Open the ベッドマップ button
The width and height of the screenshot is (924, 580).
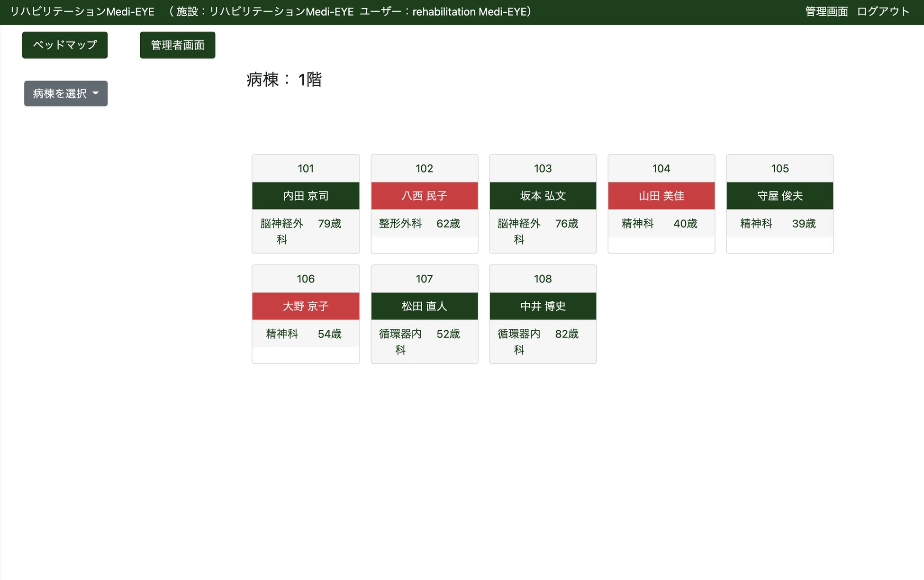(x=65, y=45)
